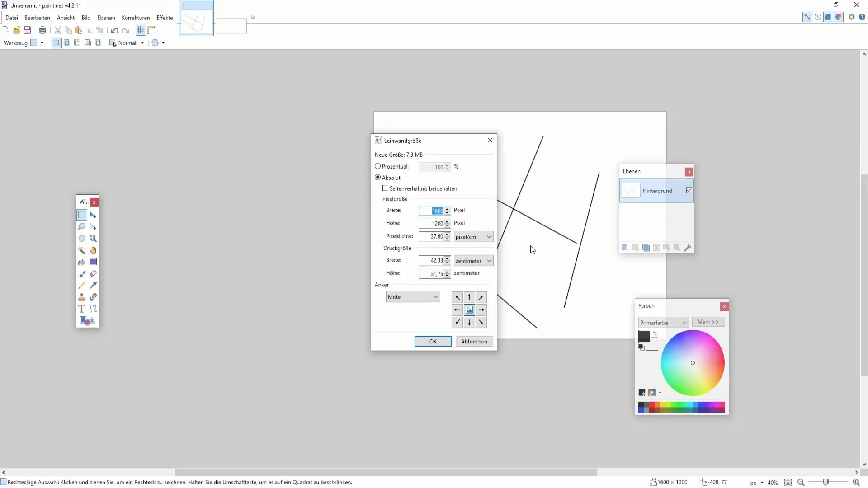Open the Anker Mitte dropdown
Screen dimensions: 868x488
coord(413,297)
